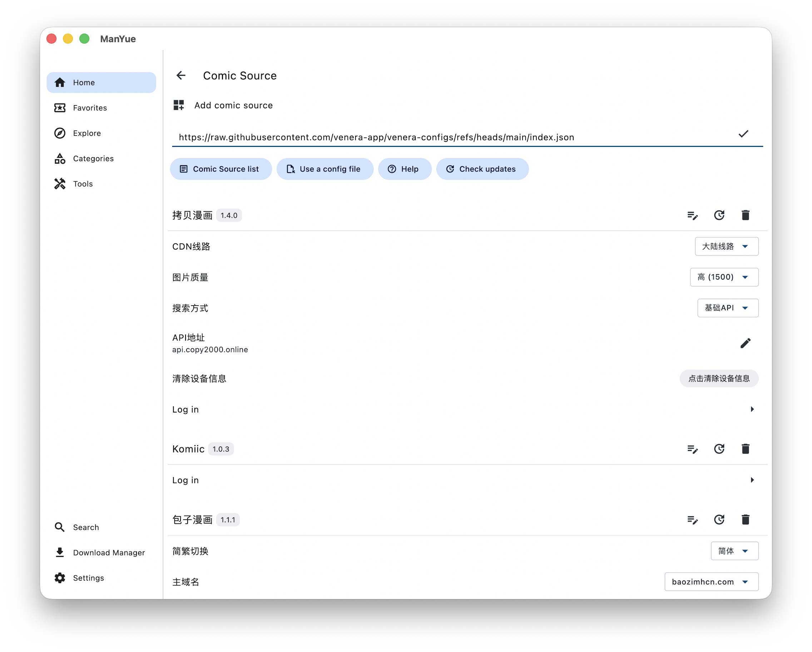812x652 pixels.
Task: Click the 点击清除设备信息 button
Action: (719, 379)
